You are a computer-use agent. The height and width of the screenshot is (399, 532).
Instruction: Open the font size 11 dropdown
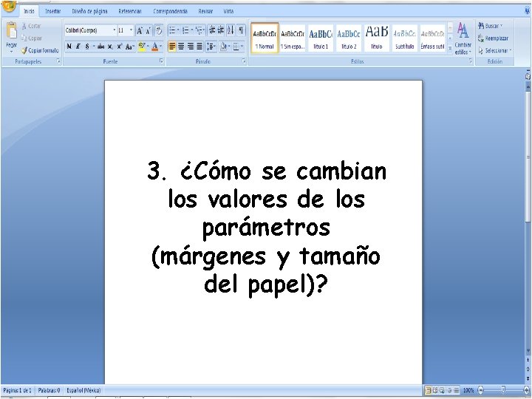click(x=132, y=30)
